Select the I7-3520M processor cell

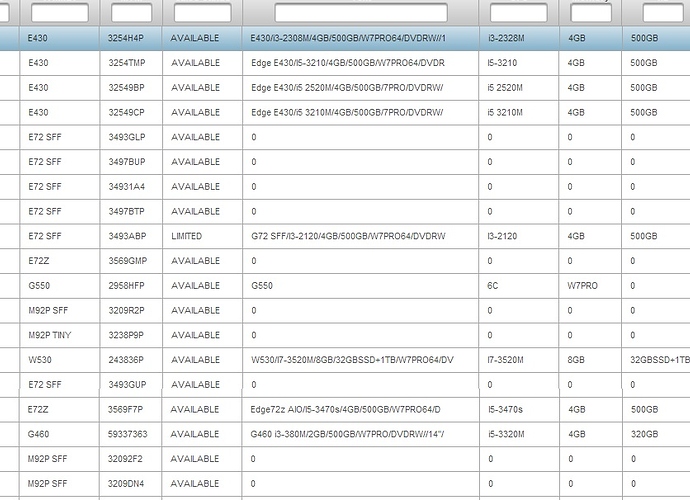pos(505,360)
